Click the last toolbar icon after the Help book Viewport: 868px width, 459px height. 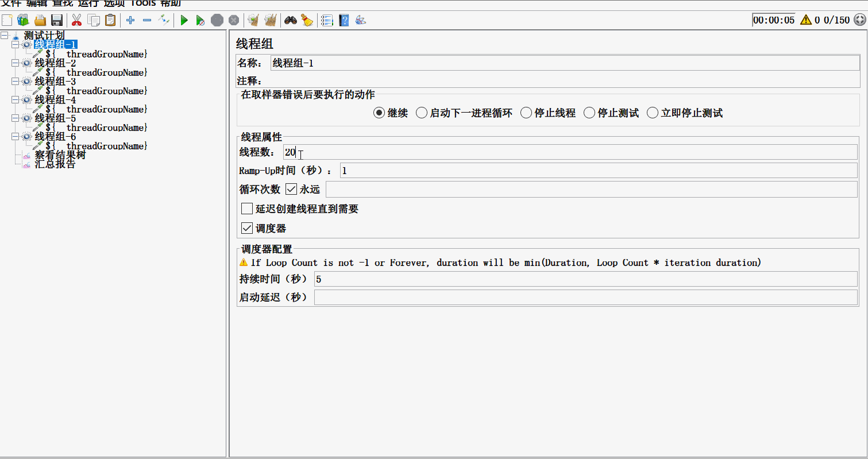tap(361, 21)
